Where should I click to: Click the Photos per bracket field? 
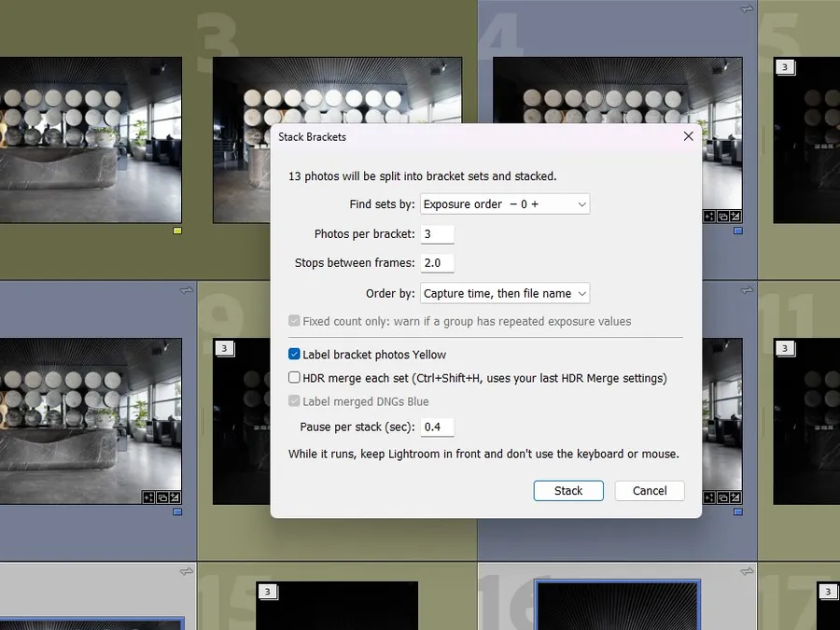(x=437, y=234)
